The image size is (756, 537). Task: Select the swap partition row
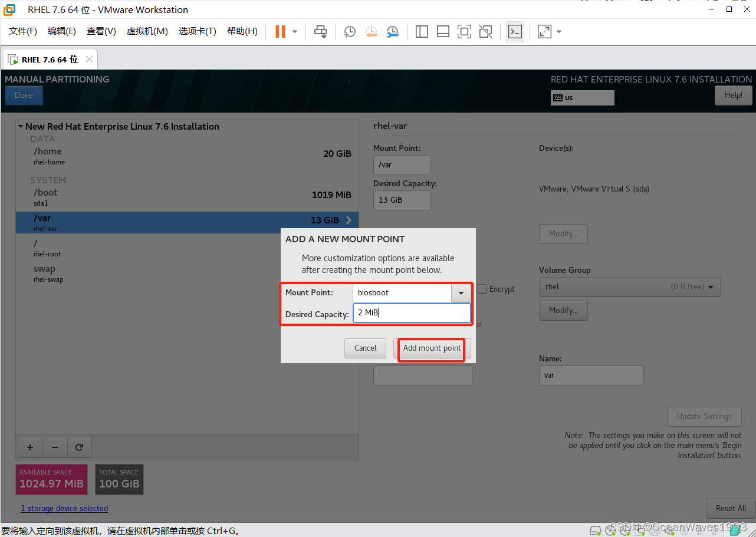click(187, 274)
